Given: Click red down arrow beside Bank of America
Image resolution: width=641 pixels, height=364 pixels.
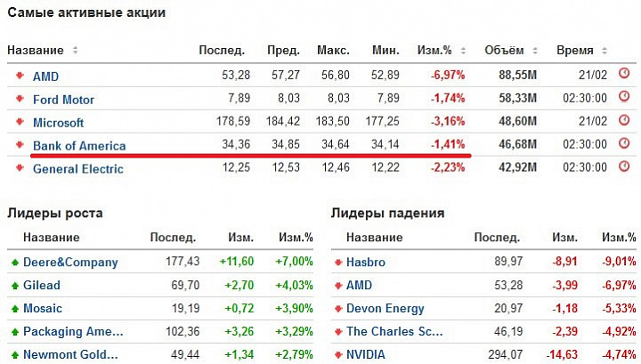Looking at the screenshot, I should pos(20,144).
